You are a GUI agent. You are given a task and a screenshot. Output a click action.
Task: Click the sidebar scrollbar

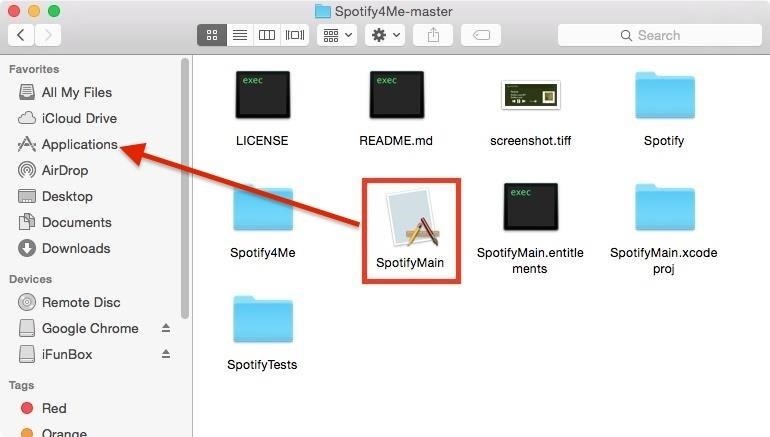click(185, 189)
